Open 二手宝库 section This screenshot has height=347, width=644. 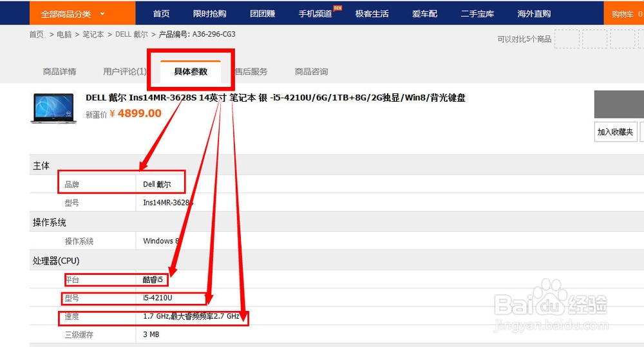(477, 14)
